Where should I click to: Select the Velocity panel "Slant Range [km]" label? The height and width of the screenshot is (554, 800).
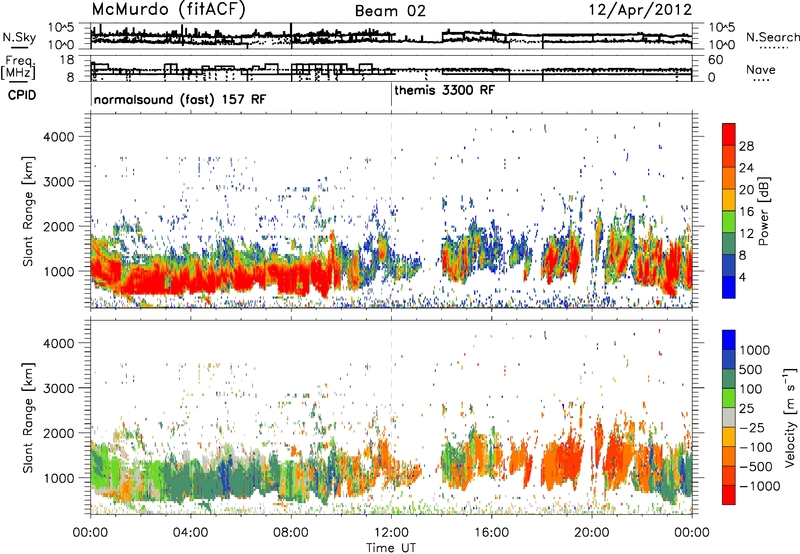tap(28, 417)
